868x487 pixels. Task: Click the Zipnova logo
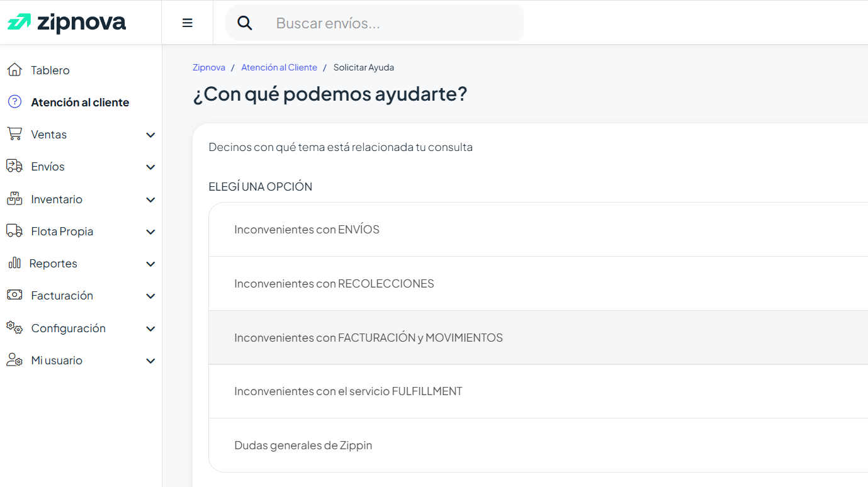pos(67,23)
